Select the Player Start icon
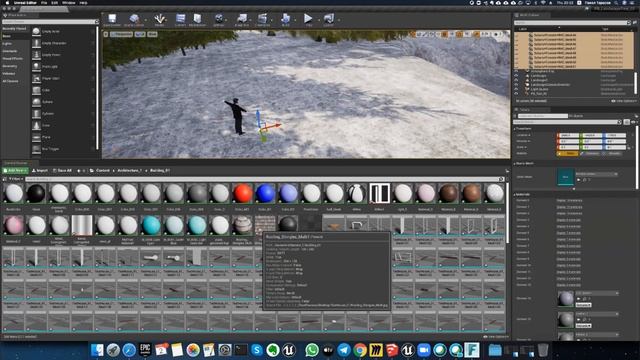Screen dimensions: 640x360 pos(36,78)
